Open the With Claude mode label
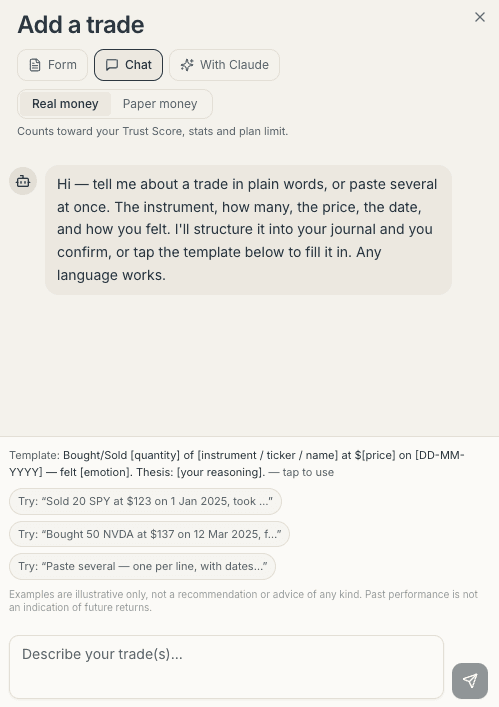The image size is (499, 707). coord(234,65)
